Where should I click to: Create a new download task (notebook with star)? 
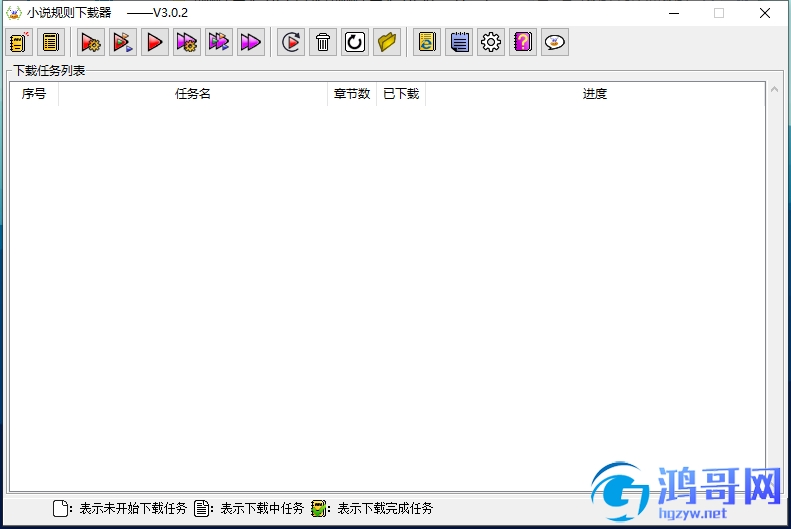tap(19, 42)
